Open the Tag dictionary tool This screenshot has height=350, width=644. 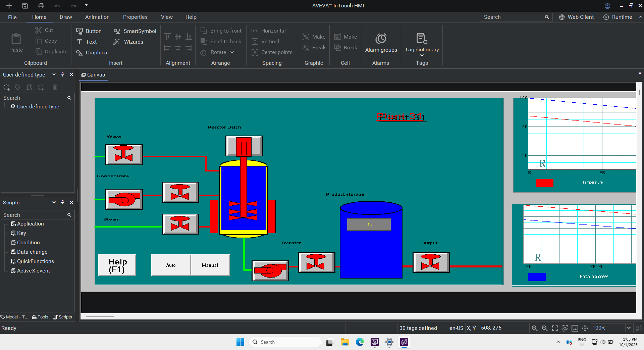click(x=422, y=44)
